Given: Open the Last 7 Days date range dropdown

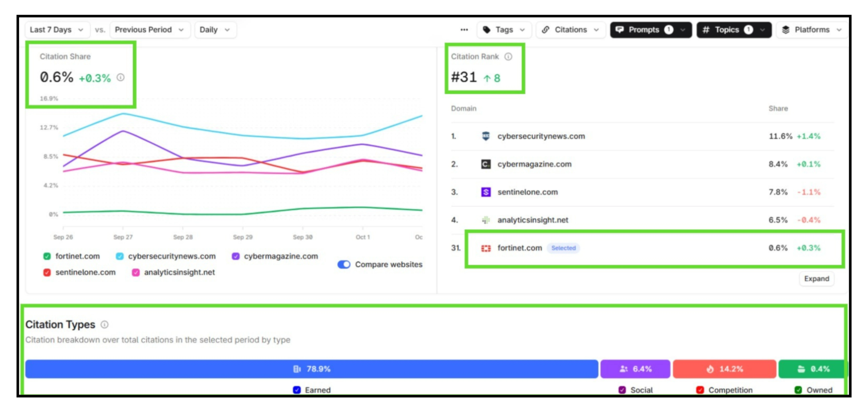Looking at the screenshot, I should point(57,30).
